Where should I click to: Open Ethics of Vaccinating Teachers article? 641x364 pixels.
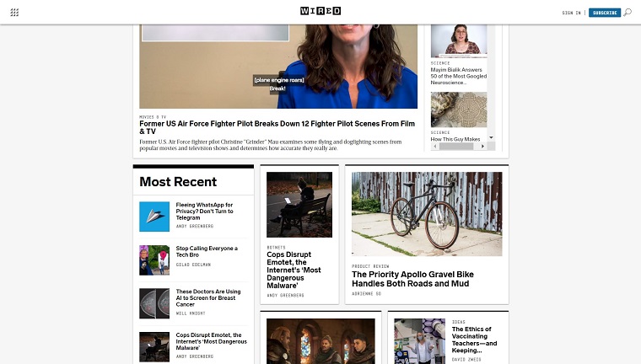tap(474, 340)
